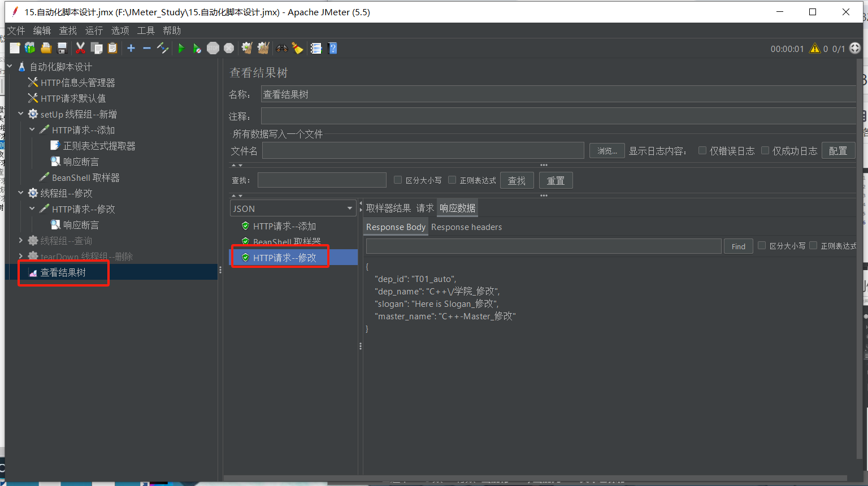Click the New test plan toolbar icon
This screenshot has height=486, width=868.
point(15,49)
